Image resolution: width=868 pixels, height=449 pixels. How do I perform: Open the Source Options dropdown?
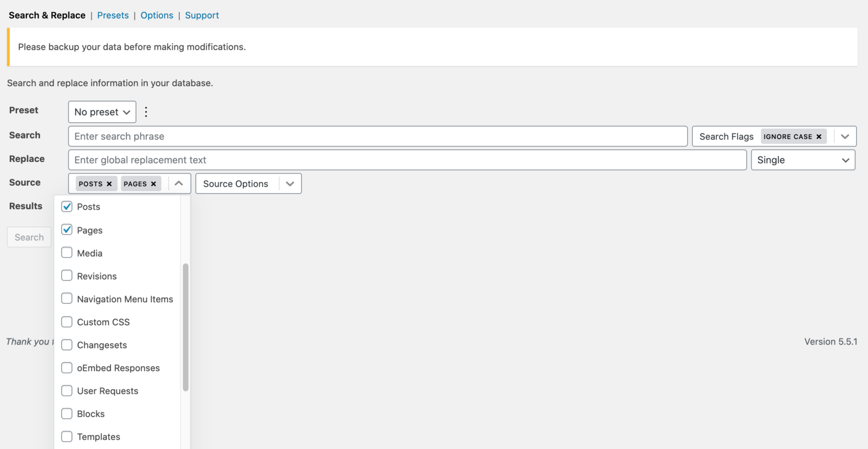(x=248, y=183)
